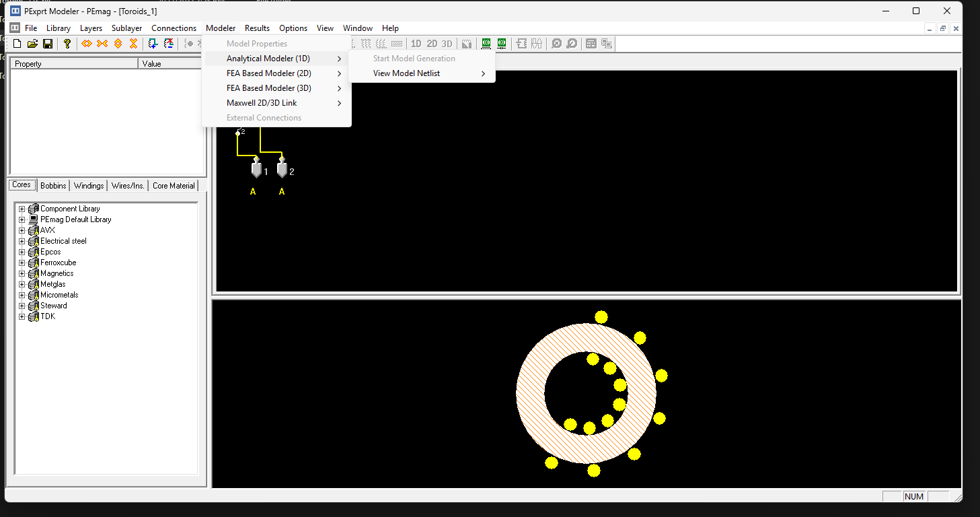Click the calculator icon in toolbar
Image resolution: width=980 pixels, height=517 pixels.
coord(591,44)
